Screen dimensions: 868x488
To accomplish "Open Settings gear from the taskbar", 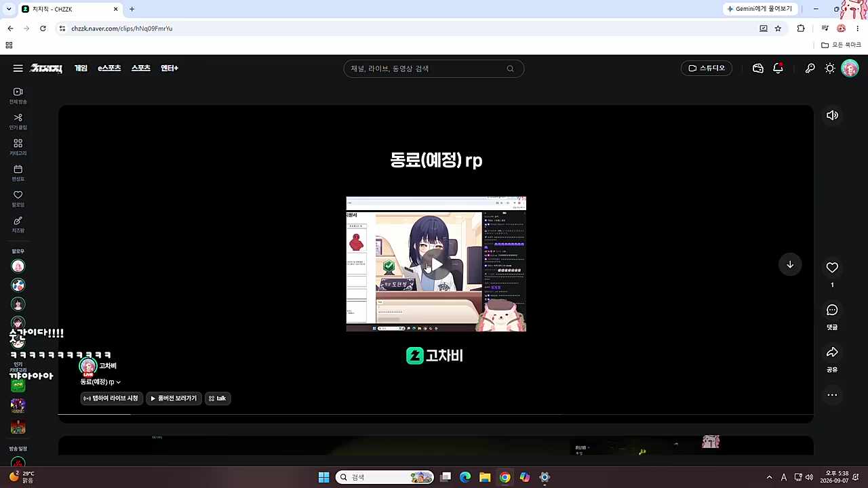I will point(544,477).
